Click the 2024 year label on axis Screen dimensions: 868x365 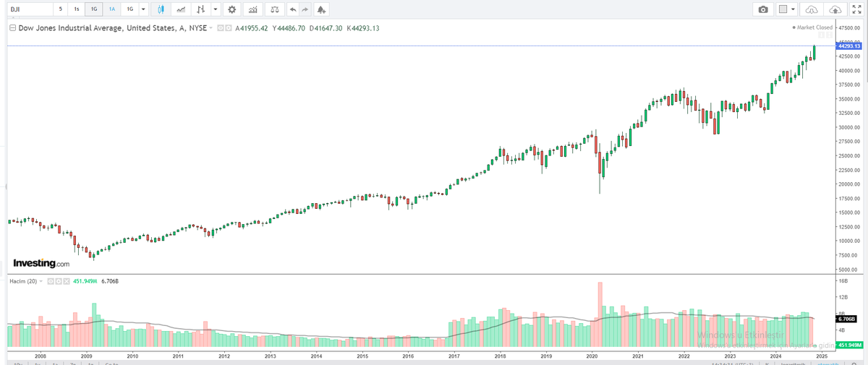click(776, 356)
